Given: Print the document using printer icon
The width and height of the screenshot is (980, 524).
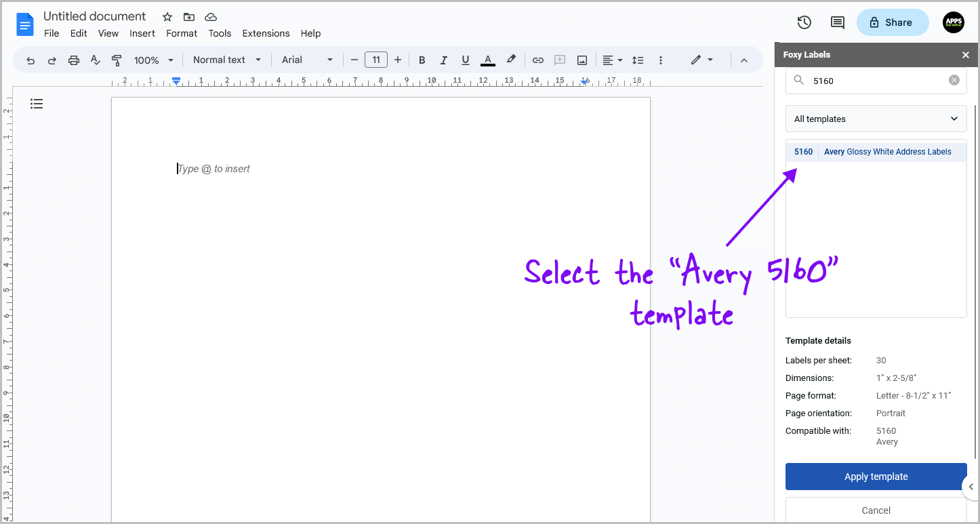Looking at the screenshot, I should [x=74, y=60].
